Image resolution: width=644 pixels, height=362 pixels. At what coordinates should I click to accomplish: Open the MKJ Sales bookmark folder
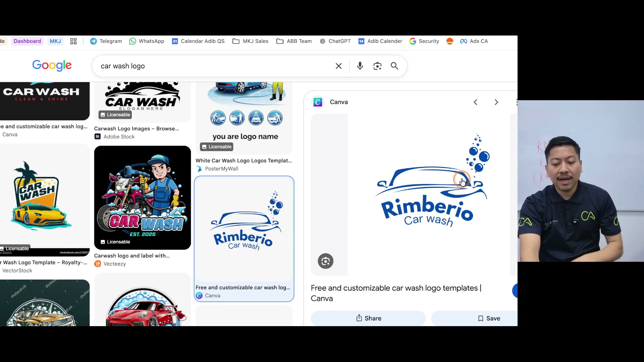pos(251,41)
